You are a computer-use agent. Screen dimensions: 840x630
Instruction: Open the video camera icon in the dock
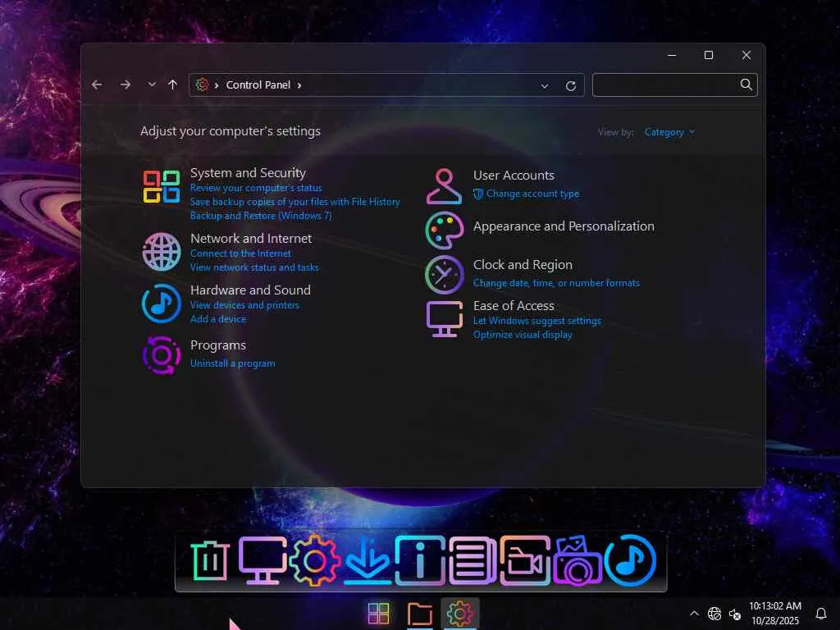(x=524, y=560)
